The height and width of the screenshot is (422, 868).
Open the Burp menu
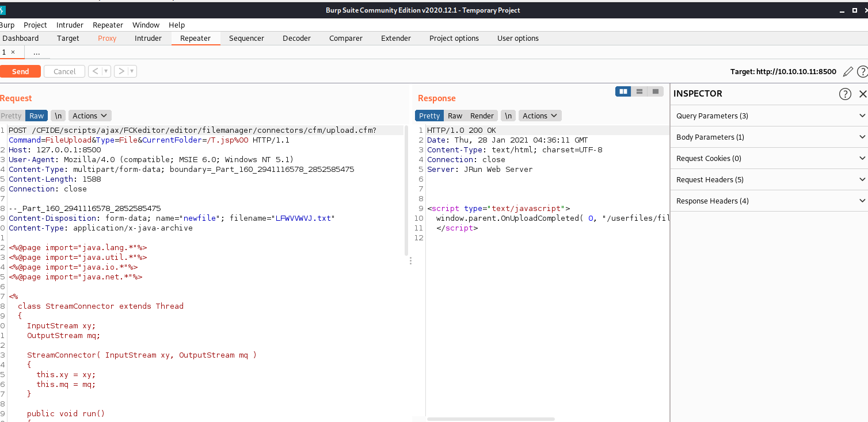[x=7, y=25]
